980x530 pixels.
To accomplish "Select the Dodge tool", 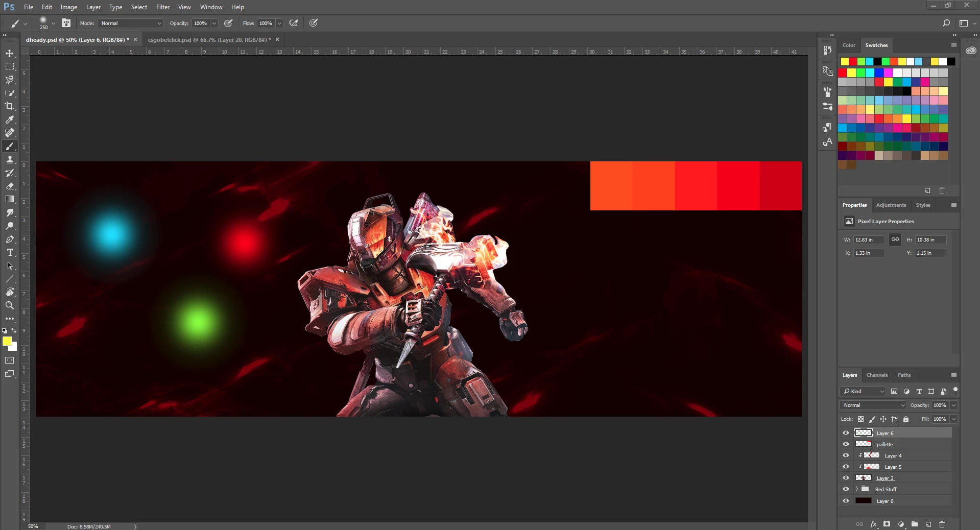I will point(10,226).
